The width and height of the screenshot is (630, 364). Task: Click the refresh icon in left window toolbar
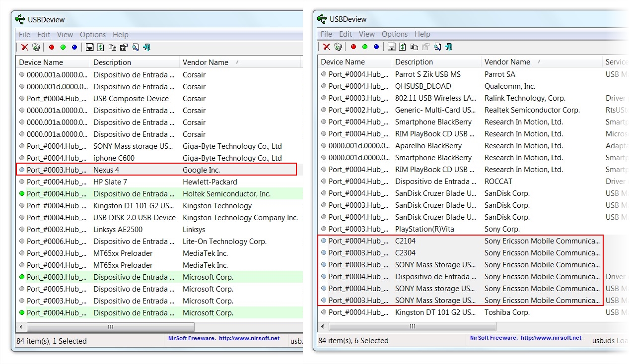click(x=101, y=47)
